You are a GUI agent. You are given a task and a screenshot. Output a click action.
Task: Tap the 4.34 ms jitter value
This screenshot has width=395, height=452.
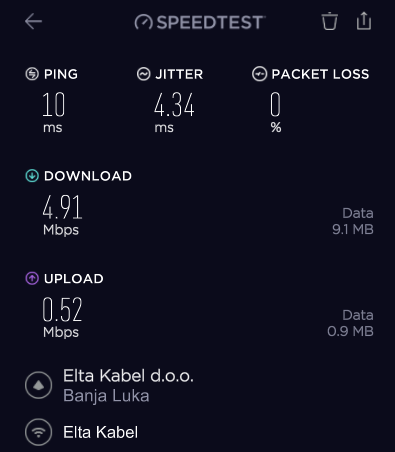pos(174,112)
